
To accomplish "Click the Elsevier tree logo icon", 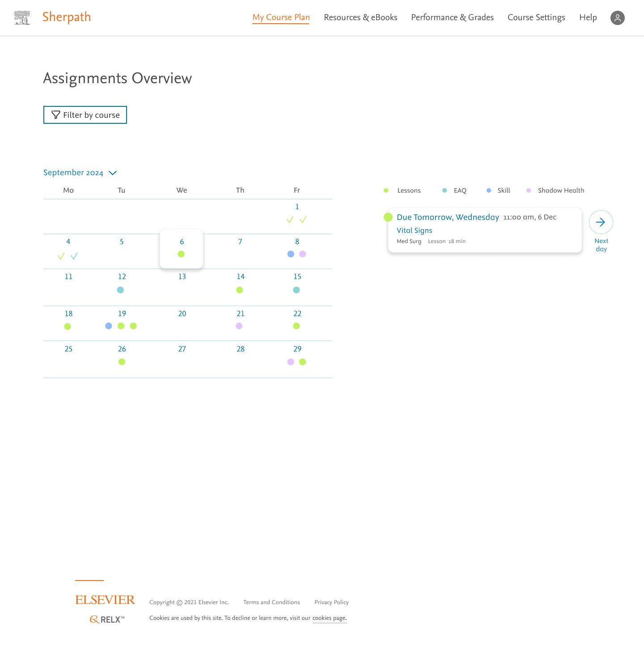I will coord(22,18).
